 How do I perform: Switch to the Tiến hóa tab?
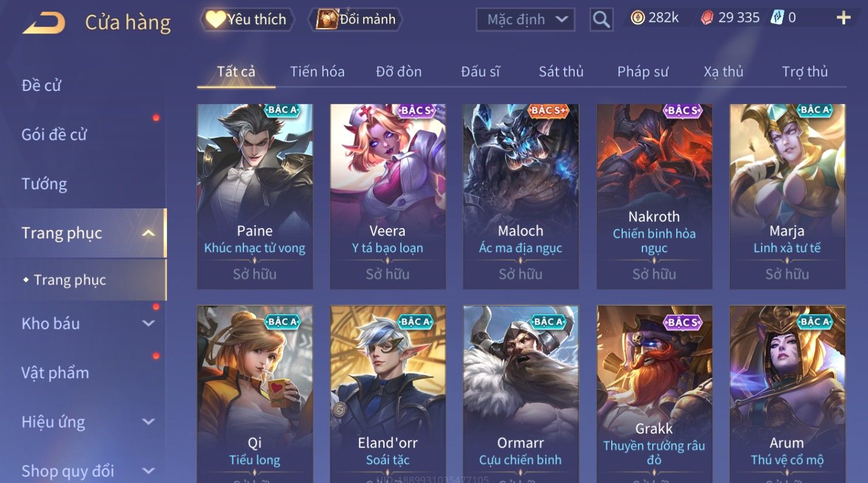[317, 72]
